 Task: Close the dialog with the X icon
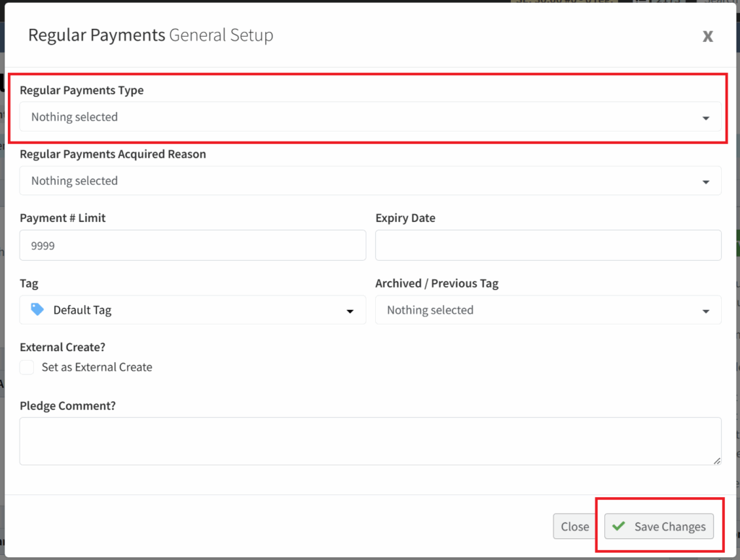tap(707, 36)
